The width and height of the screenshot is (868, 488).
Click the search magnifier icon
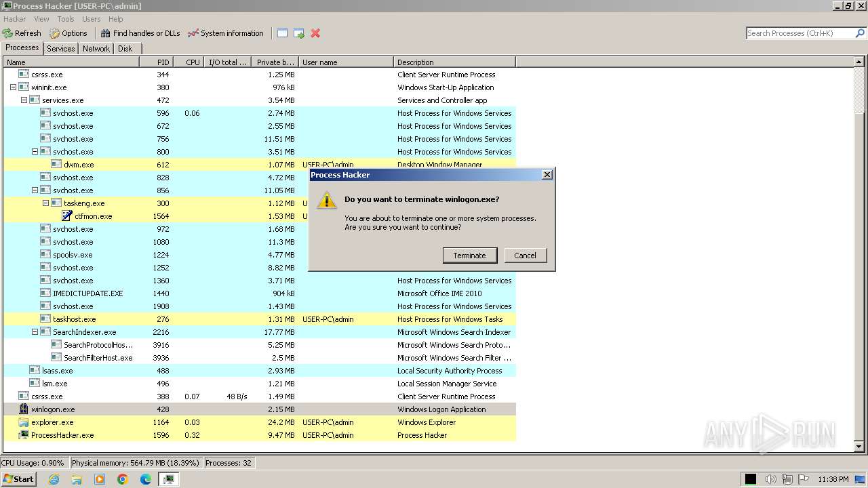[860, 33]
